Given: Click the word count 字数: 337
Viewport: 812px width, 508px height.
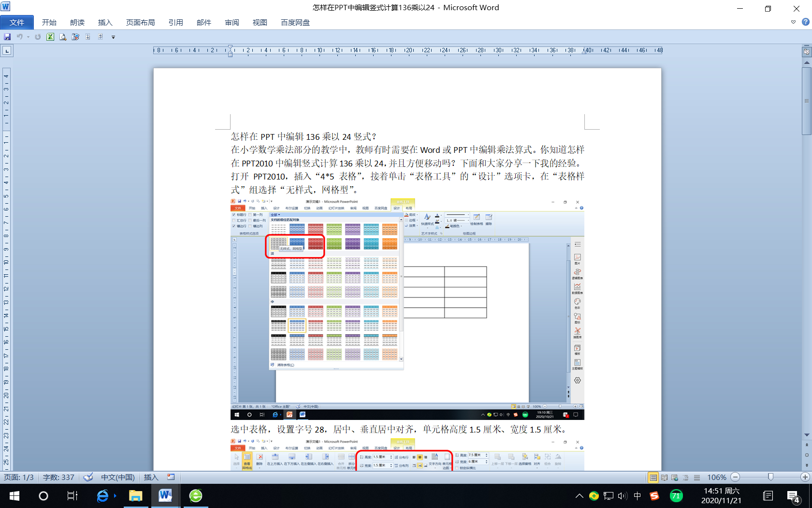Looking at the screenshot, I should pyautogui.click(x=58, y=478).
